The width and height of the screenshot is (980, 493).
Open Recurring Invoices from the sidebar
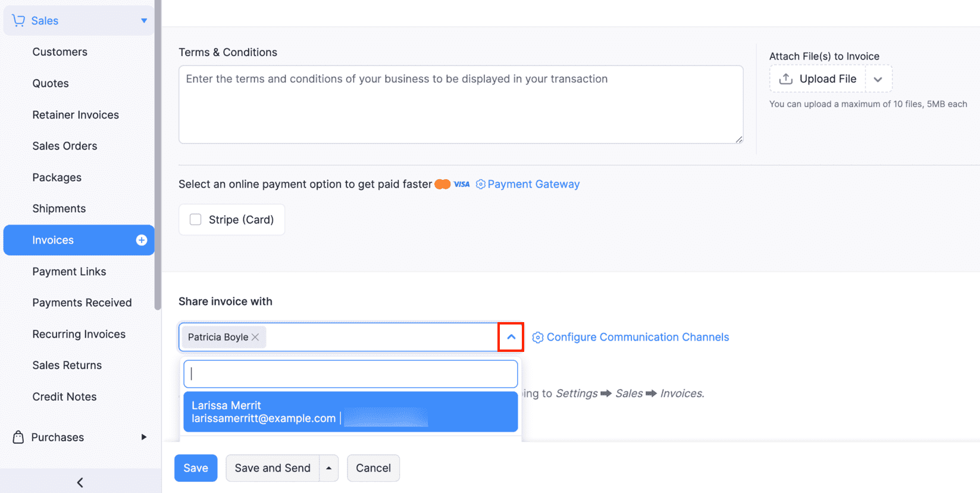point(79,334)
